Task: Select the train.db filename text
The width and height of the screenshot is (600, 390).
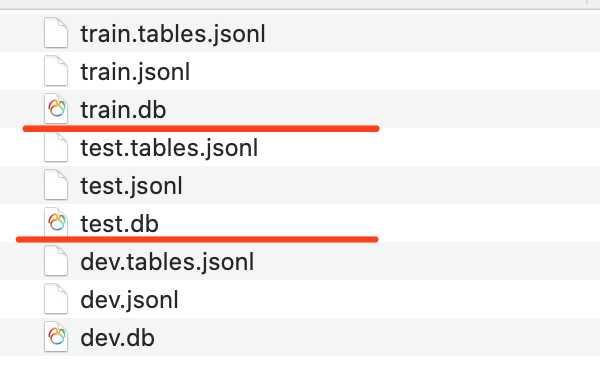Action: point(123,110)
